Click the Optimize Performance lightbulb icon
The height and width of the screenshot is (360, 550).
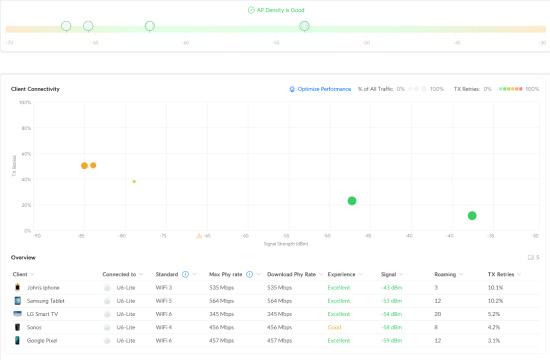tap(292, 89)
